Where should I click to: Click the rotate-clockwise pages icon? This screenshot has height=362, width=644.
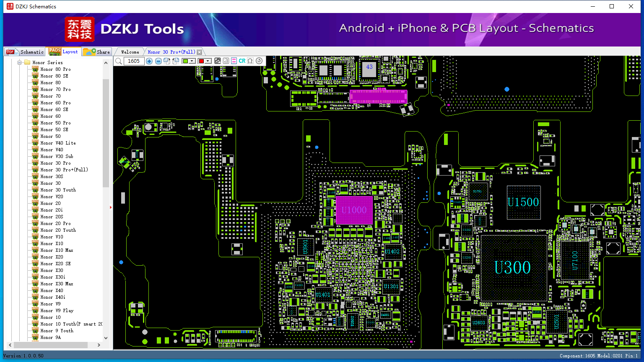point(167,61)
